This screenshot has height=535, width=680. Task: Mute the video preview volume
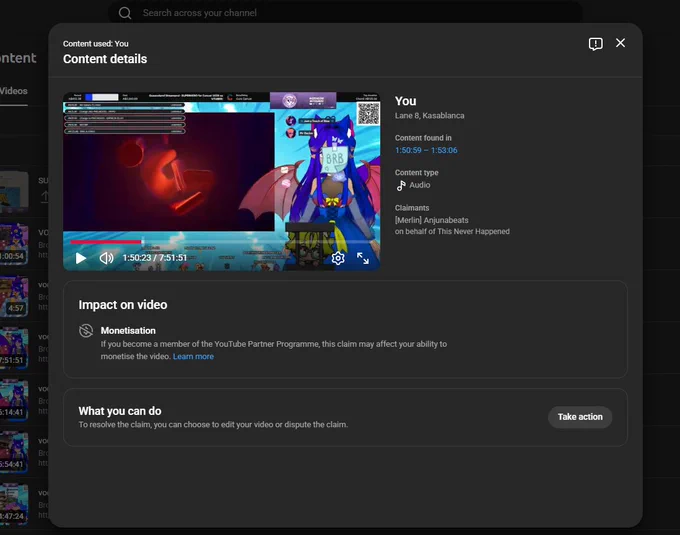(x=106, y=258)
